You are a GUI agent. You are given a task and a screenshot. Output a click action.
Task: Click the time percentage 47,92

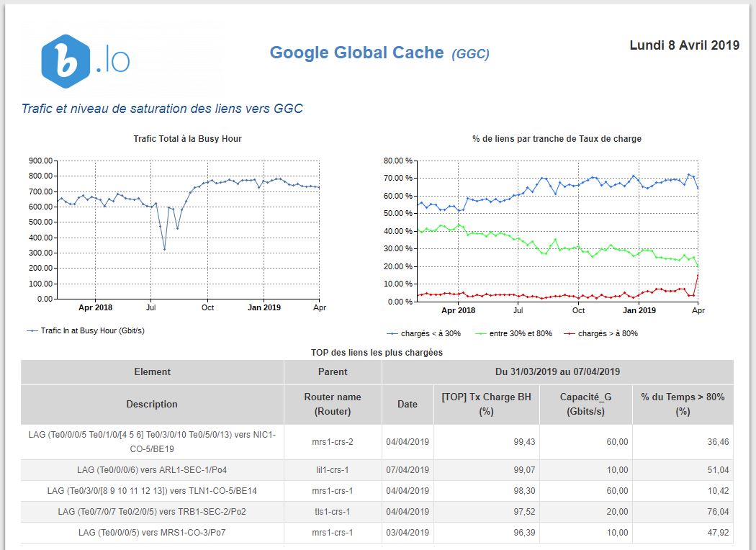718,533
